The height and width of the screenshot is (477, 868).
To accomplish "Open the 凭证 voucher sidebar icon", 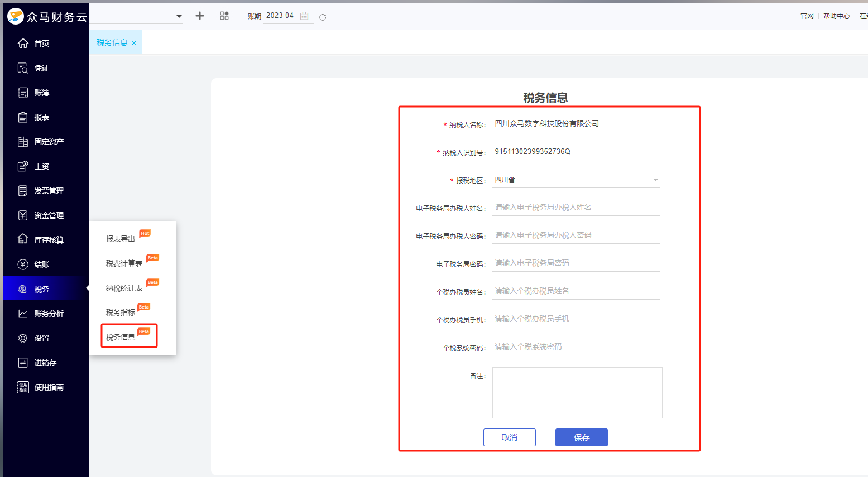I will click(x=23, y=68).
